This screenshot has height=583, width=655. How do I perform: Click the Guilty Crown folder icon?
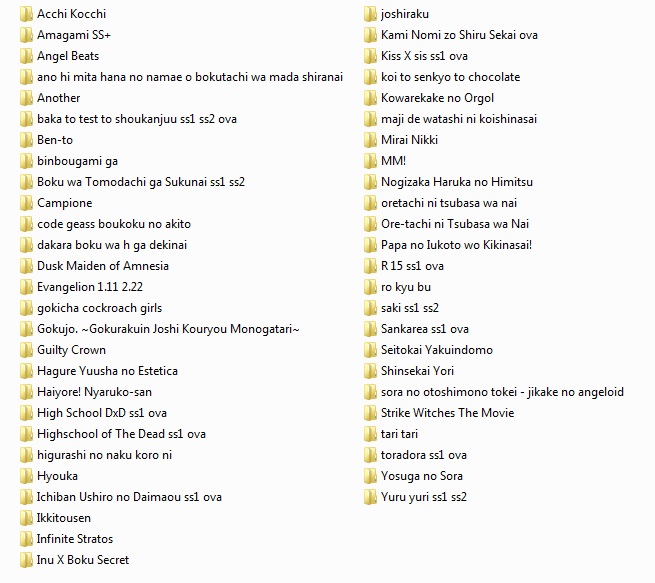point(26,350)
